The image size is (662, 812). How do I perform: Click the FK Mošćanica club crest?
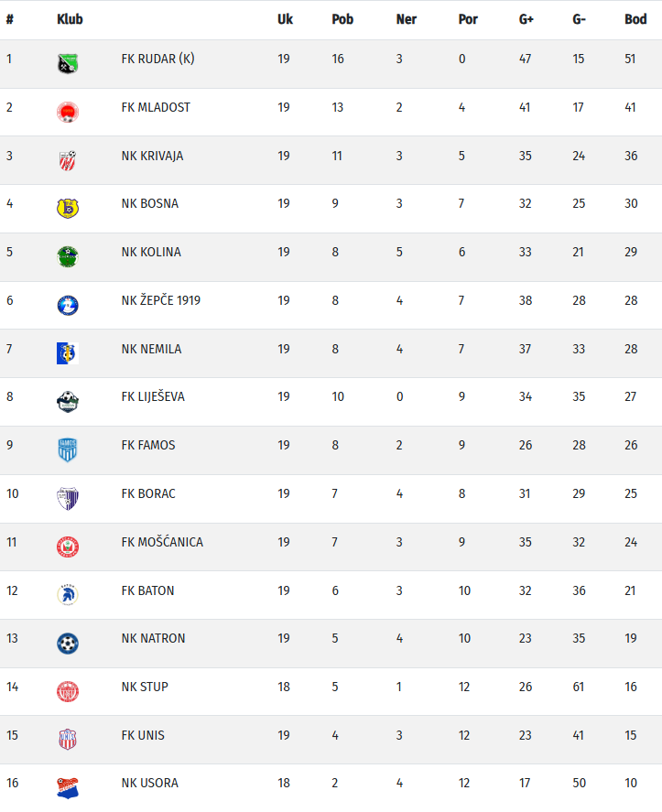point(68,547)
